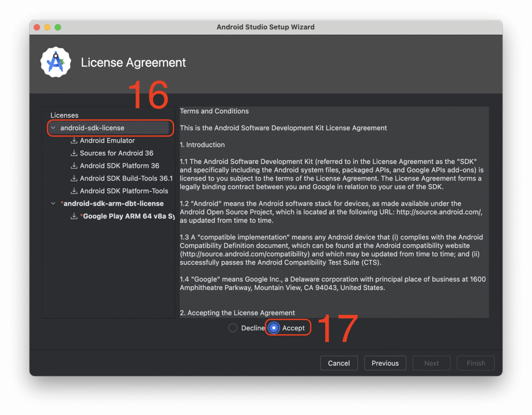Select the Android Emulator item
This screenshot has height=415, width=532.
pyautogui.click(x=107, y=141)
